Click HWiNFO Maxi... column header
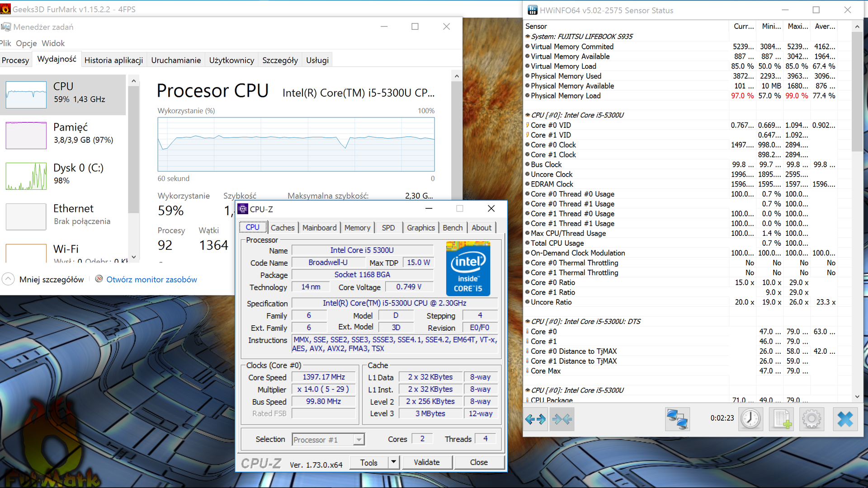The height and width of the screenshot is (488, 868). pyautogui.click(x=798, y=26)
